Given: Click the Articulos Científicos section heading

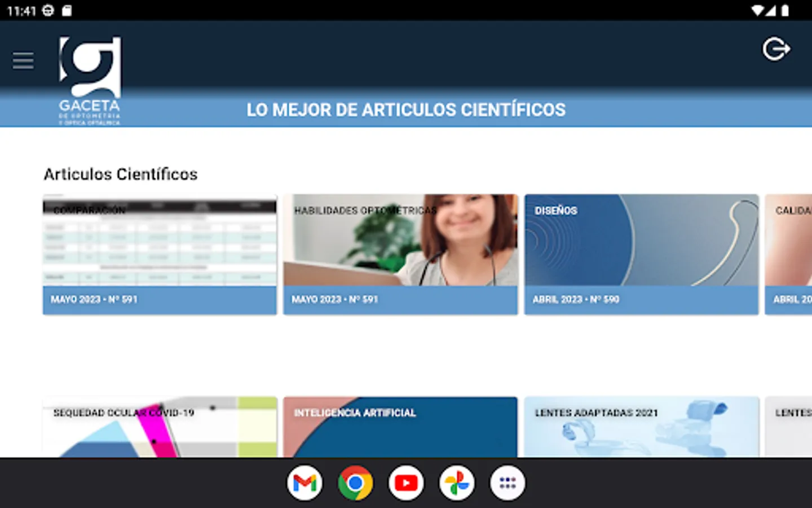Looking at the screenshot, I should 121,174.
